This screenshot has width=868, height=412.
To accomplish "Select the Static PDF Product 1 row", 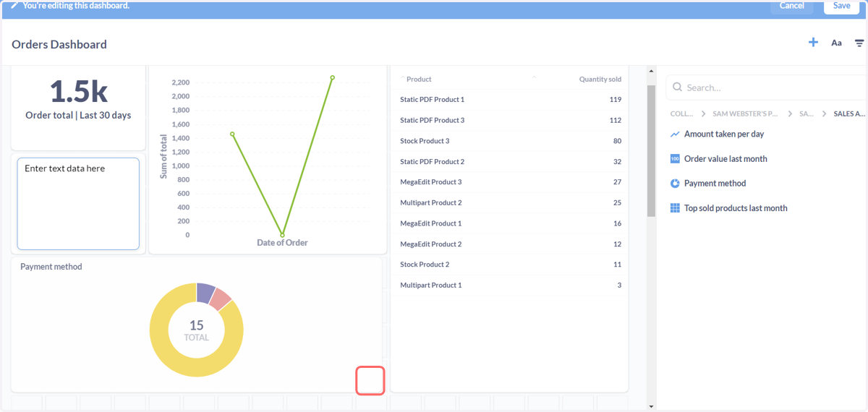I will pos(510,100).
